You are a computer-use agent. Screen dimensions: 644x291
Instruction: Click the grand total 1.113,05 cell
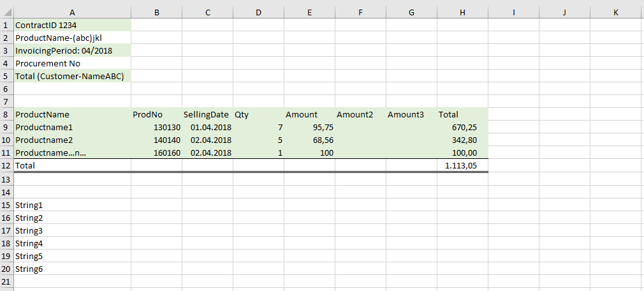tap(462, 166)
